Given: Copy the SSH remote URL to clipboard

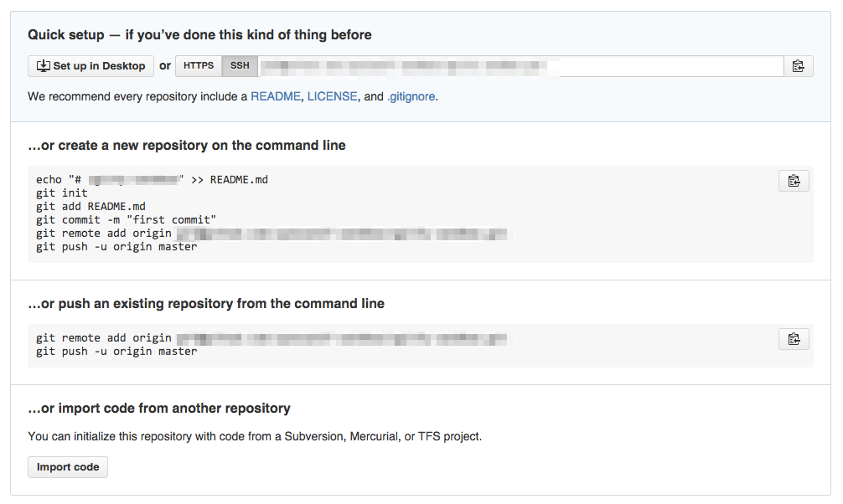Looking at the screenshot, I should (798, 66).
